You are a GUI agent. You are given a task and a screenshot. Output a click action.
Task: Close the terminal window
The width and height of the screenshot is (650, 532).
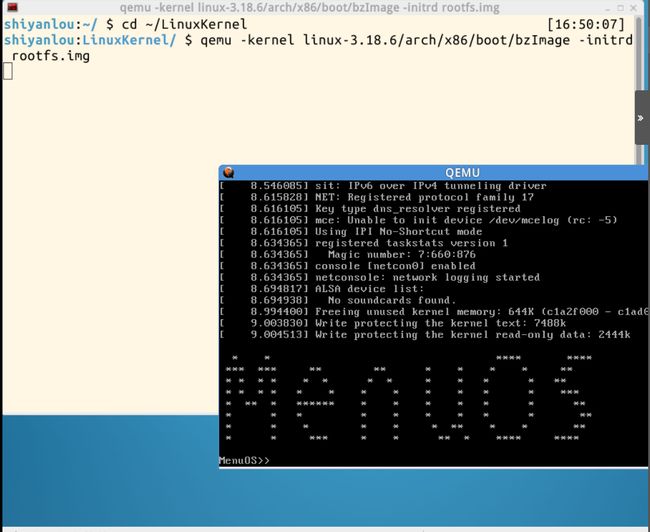tap(633, 8)
